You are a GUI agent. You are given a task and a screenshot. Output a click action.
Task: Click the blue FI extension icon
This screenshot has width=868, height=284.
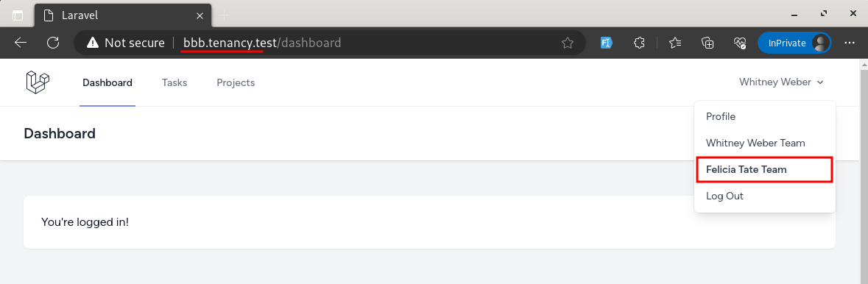[x=606, y=43]
